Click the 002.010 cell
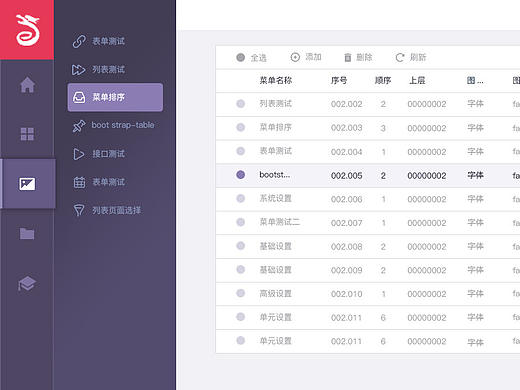This screenshot has width=520, height=390. 347,294
